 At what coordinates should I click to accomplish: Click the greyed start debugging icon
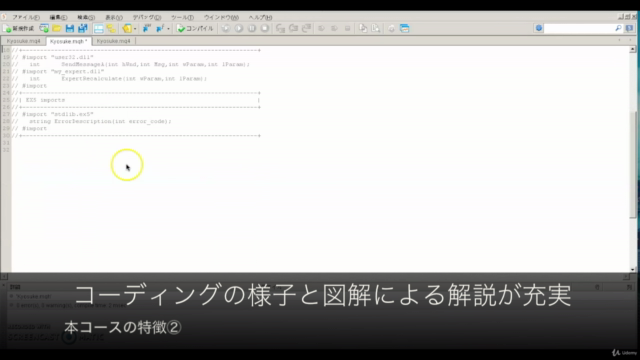225,28
